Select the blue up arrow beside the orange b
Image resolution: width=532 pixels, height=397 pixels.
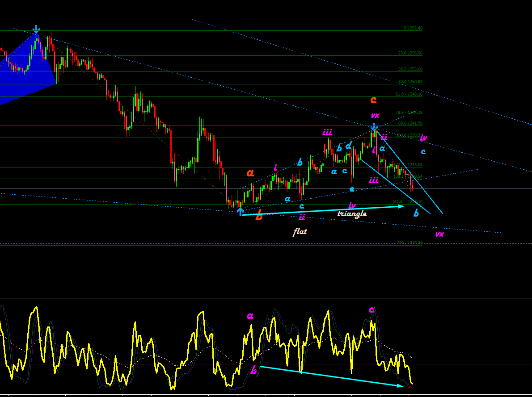[x=240, y=211]
